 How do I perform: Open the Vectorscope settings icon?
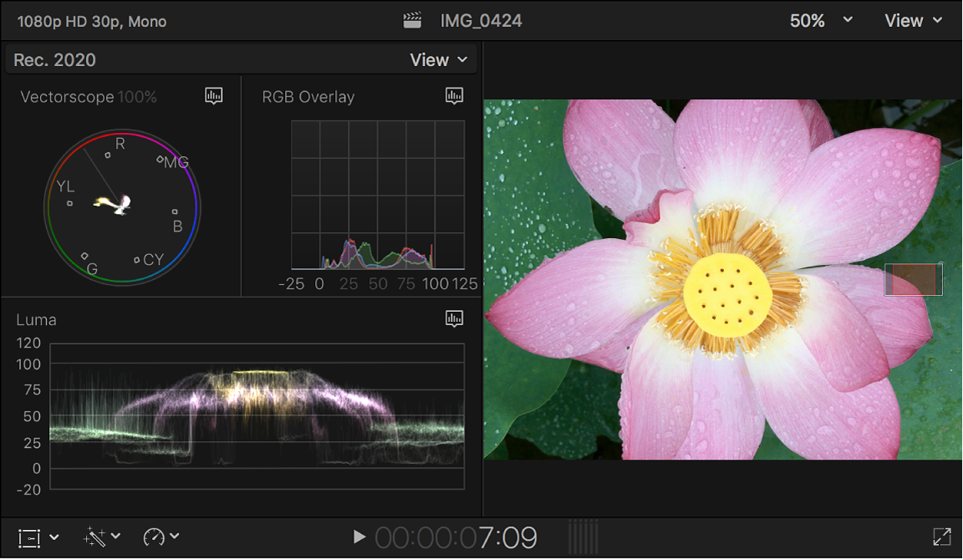214,95
